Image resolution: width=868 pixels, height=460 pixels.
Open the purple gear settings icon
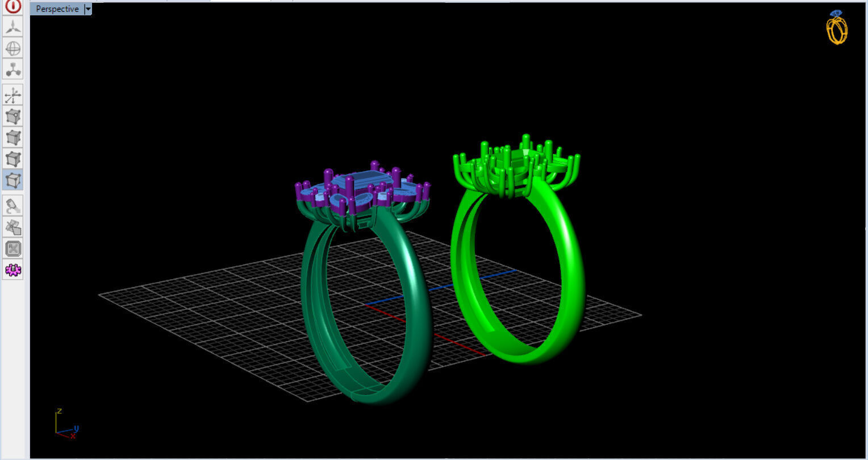tap(13, 270)
